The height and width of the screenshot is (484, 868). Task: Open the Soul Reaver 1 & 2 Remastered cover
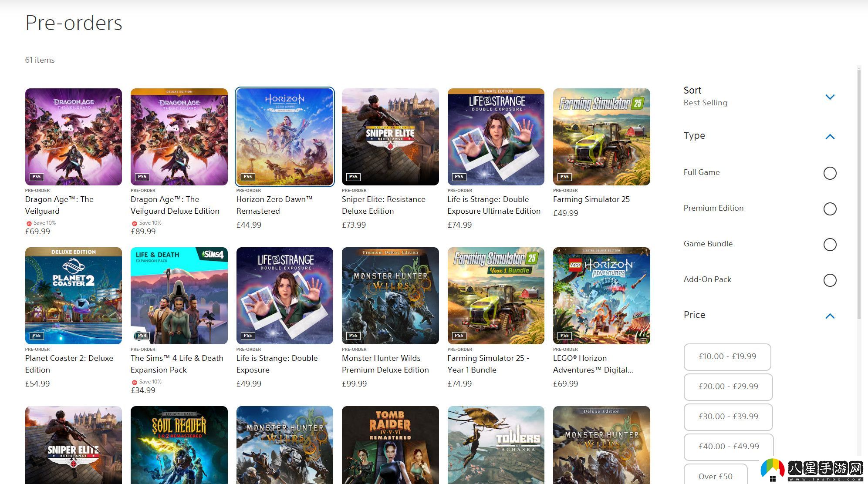click(x=179, y=445)
